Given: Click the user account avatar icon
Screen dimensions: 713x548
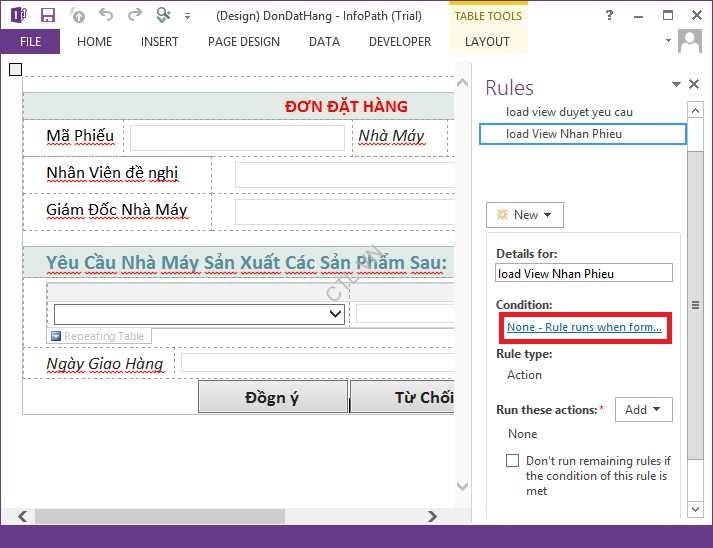Looking at the screenshot, I should click(x=689, y=41).
